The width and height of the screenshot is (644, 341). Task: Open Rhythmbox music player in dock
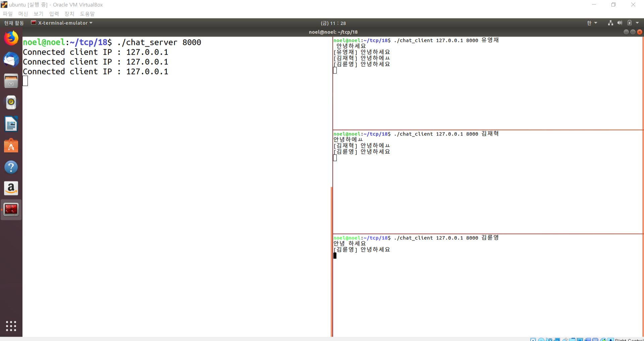[x=11, y=102]
